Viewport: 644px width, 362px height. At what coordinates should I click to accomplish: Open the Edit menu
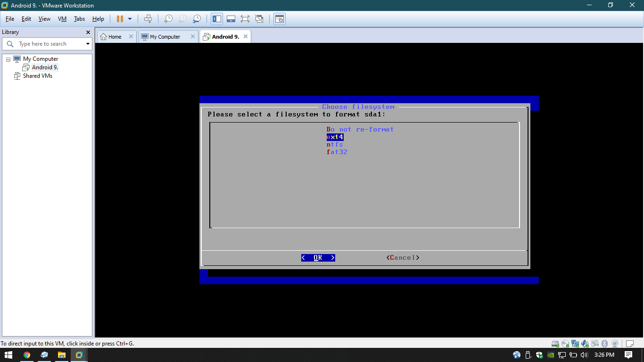pos(26,19)
